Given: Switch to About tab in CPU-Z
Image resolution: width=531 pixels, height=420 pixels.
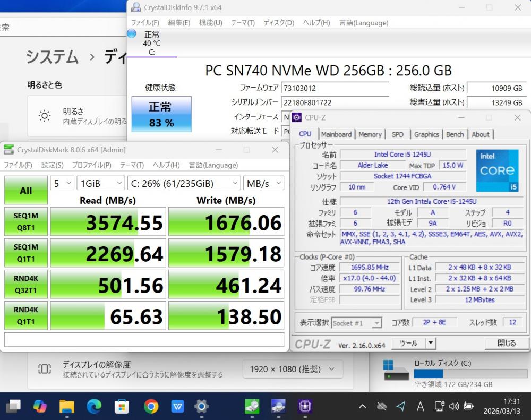Looking at the screenshot, I should (480, 134).
